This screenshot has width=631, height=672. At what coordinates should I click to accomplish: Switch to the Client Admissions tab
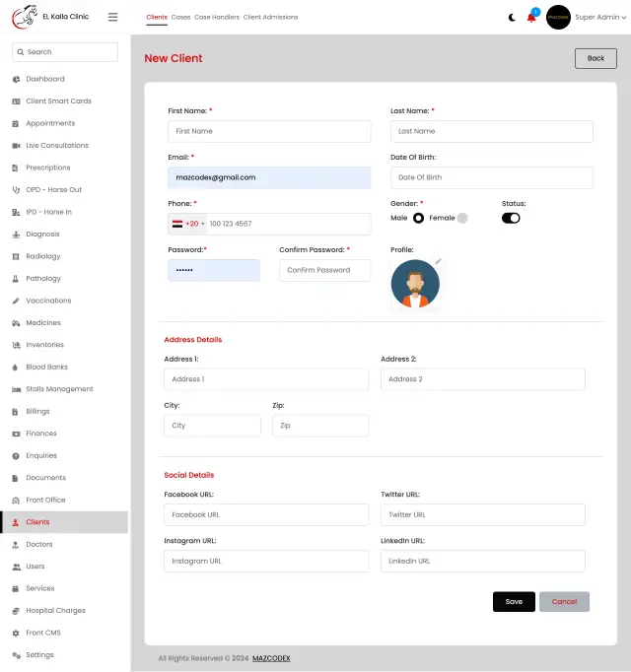[x=270, y=17]
